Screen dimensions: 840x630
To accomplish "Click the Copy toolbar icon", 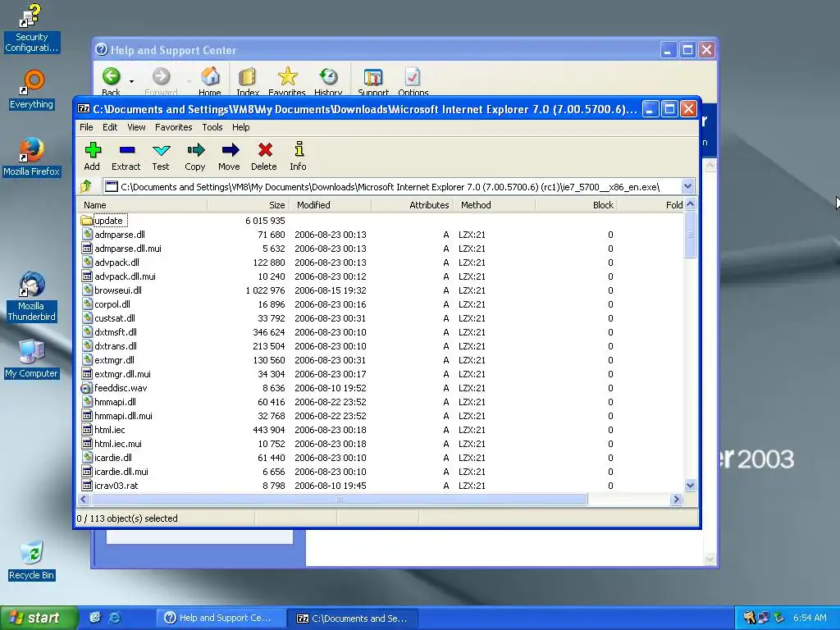I will pos(195,150).
